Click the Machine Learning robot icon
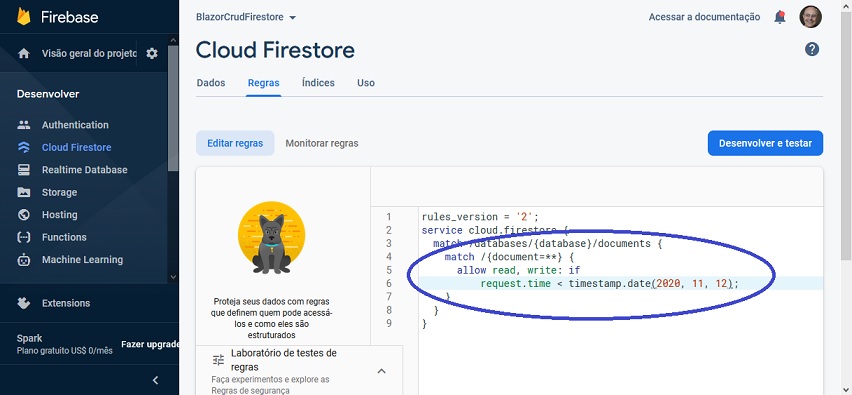Screen dimensions: 852x395 (x=24, y=260)
